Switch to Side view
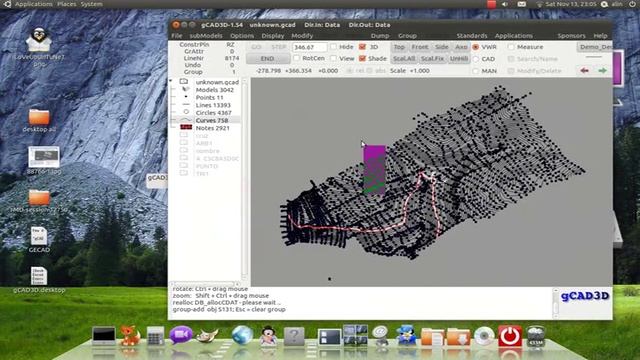This screenshot has height=360, width=640. pos(442,47)
